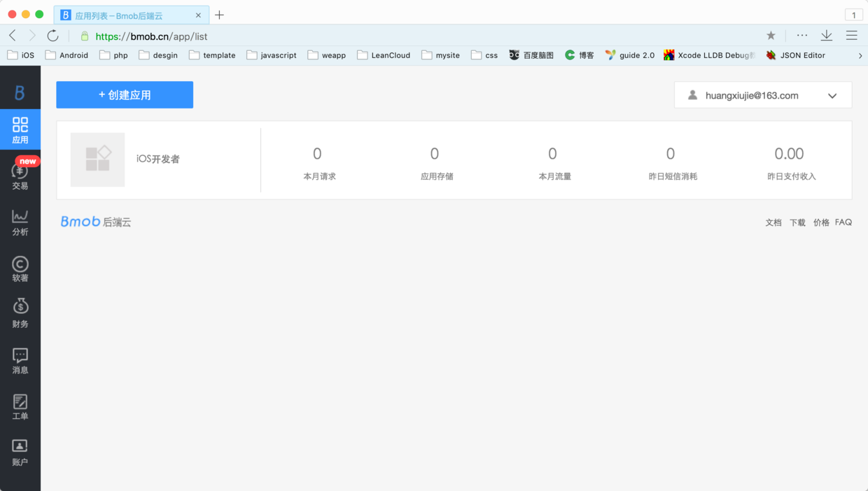Open the 工单 tickets sidebar item
This screenshot has height=491, width=868.
[20, 406]
